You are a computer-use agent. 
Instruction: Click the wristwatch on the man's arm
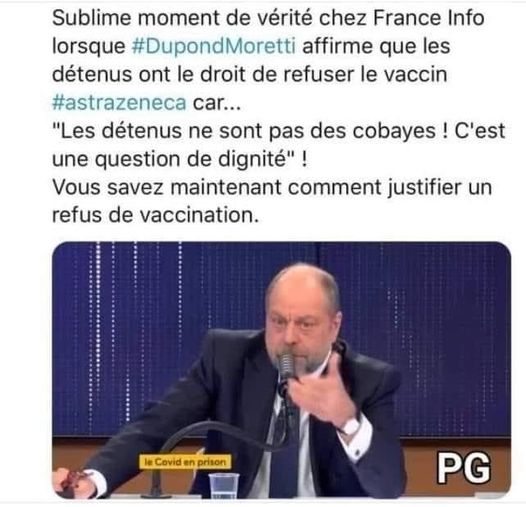[x=352, y=426]
